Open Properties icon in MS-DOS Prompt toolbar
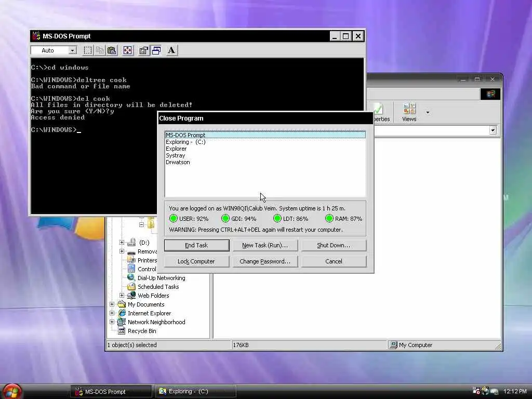532x399 pixels. tap(143, 50)
